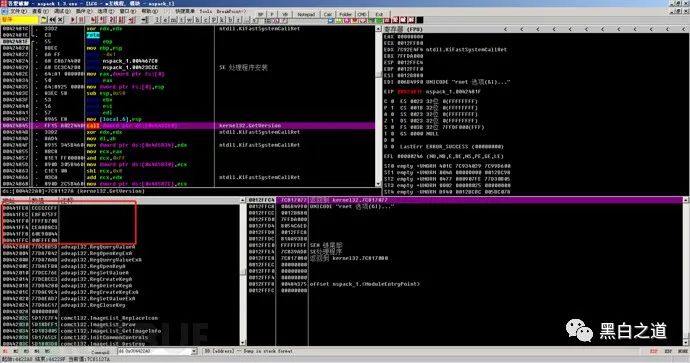Click the dump pane vertical scrollbar

(242, 272)
